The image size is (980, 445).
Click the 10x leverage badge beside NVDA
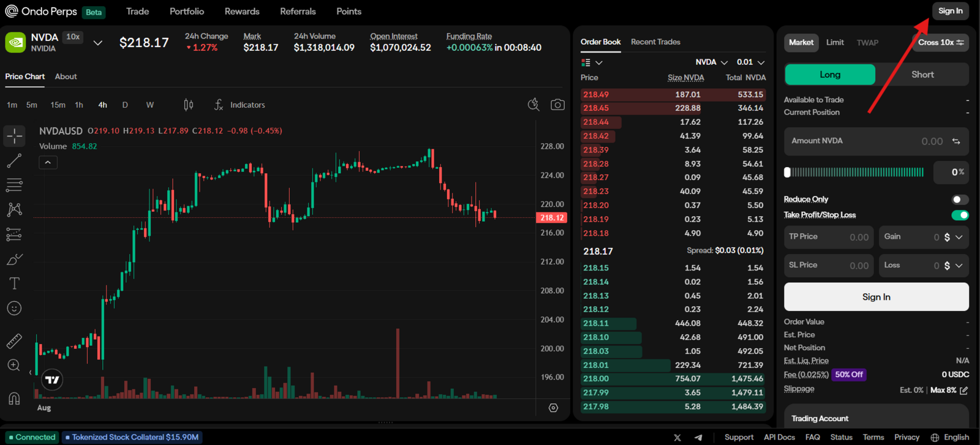tap(73, 37)
